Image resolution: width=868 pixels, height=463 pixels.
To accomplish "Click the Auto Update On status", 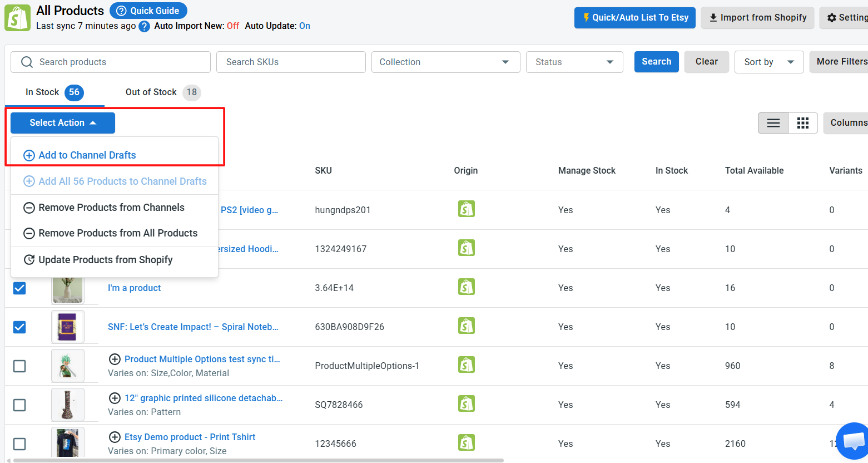I will pos(305,26).
